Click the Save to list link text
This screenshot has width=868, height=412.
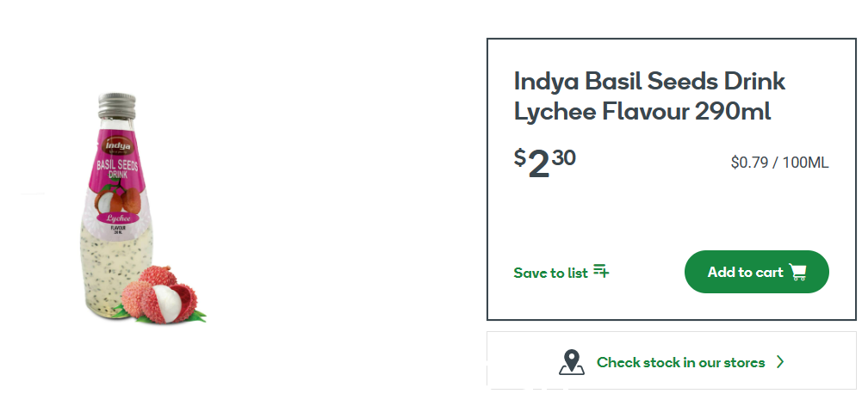551,273
